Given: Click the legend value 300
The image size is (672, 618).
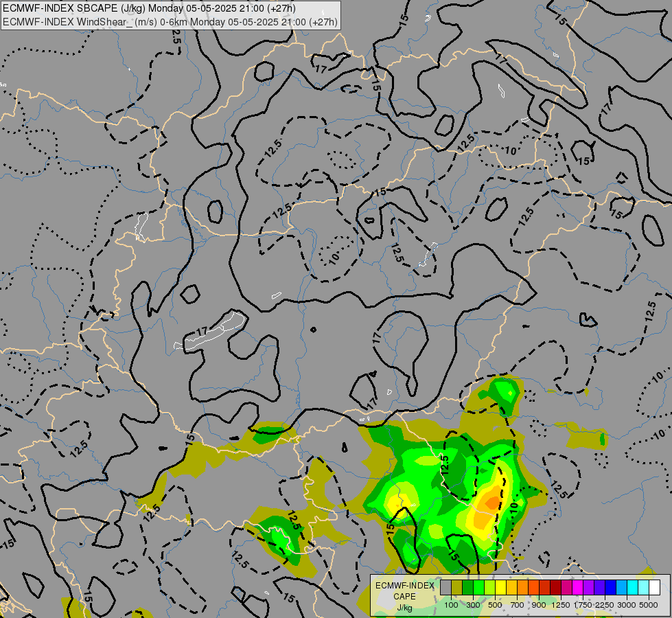Looking at the screenshot, I should [x=473, y=605].
